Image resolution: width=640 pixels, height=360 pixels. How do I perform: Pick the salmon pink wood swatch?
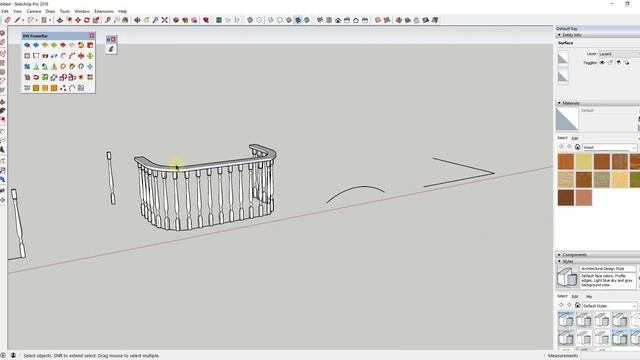[x=584, y=198]
